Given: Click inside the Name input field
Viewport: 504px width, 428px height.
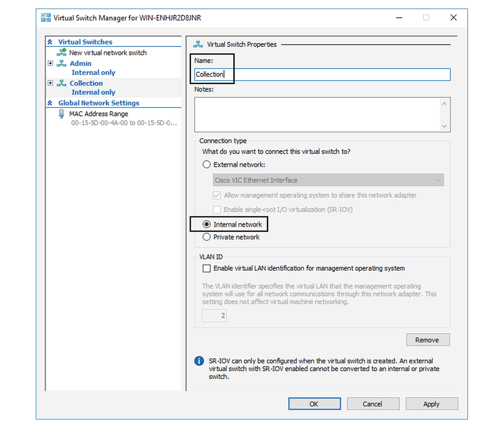Looking at the screenshot, I should coord(313,75).
